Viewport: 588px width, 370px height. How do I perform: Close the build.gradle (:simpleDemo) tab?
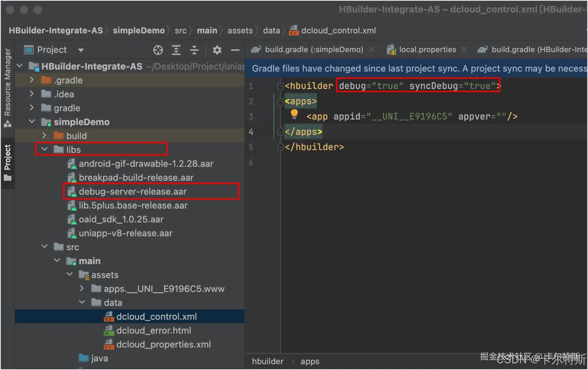click(x=372, y=49)
